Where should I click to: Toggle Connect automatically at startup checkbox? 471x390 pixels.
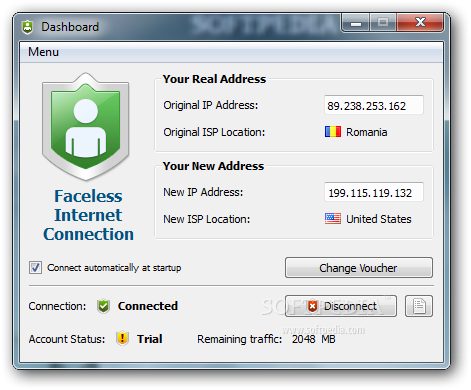[x=35, y=267]
